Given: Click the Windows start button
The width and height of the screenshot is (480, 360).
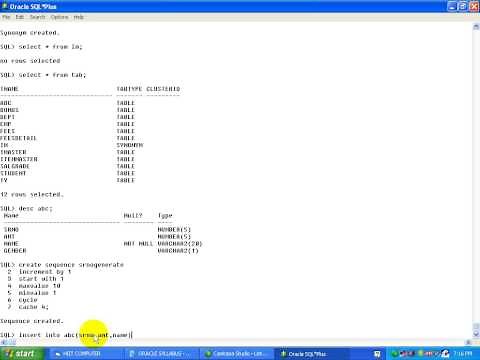Looking at the screenshot, I should pyautogui.click(x=21, y=354).
